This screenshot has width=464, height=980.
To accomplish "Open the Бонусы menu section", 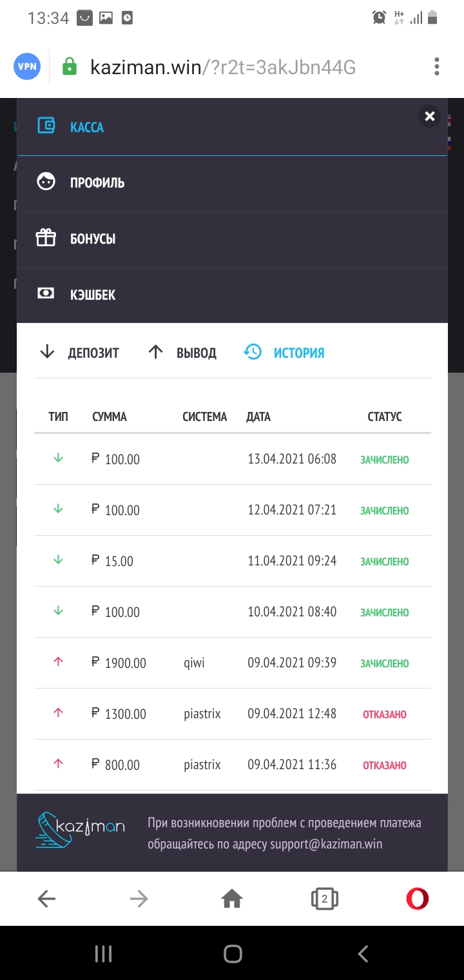I will click(93, 239).
